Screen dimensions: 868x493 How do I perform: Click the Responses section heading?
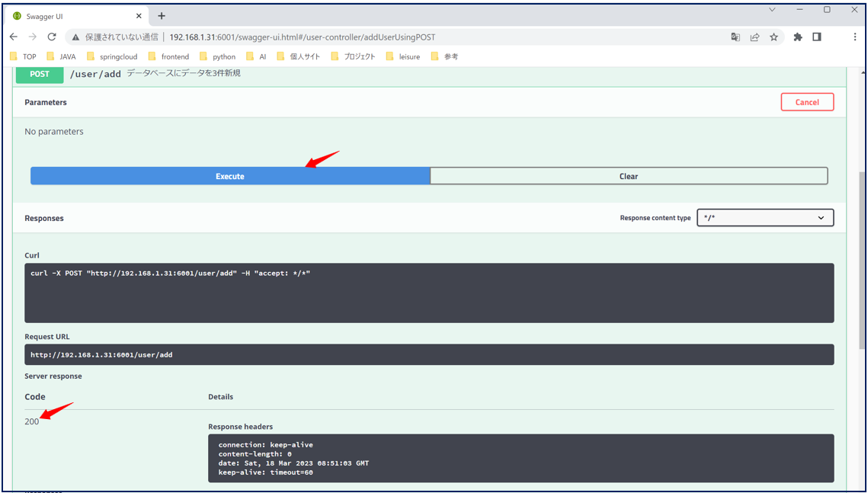43,218
